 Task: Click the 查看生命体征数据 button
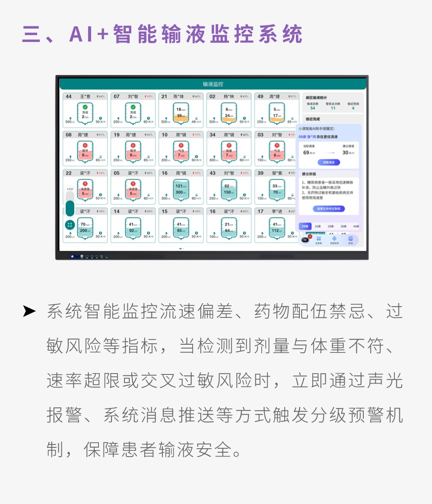click(x=329, y=209)
